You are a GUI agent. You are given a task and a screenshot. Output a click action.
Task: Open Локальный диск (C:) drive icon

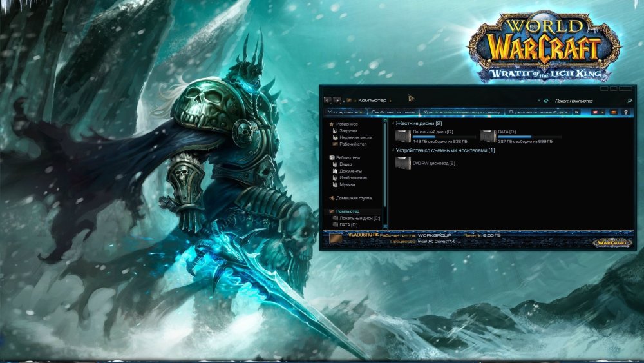click(x=402, y=135)
